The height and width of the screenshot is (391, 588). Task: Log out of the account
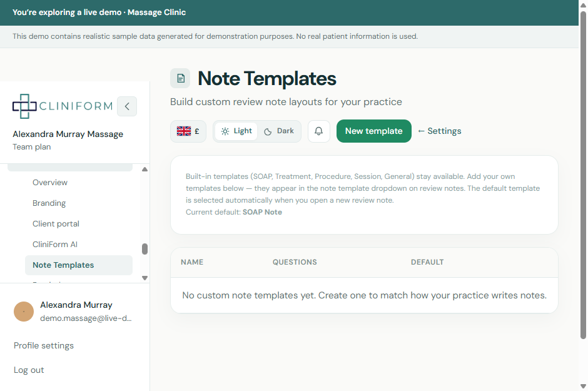(29, 370)
